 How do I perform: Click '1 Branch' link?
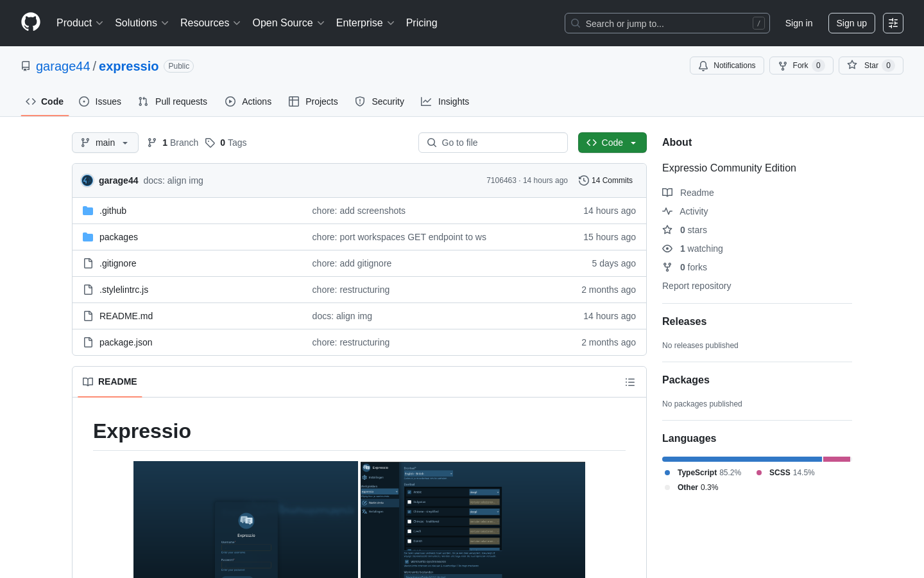(173, 143)
